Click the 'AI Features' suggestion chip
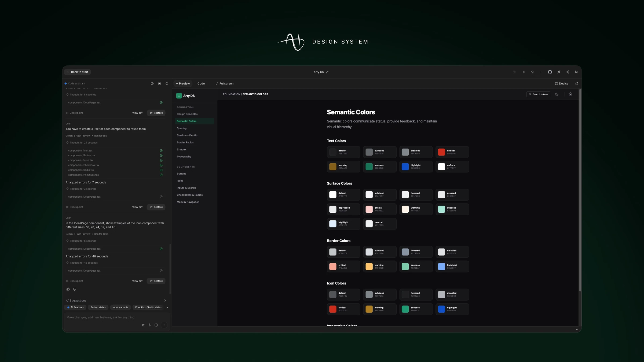The image size is (644, 362). (75, 308)
